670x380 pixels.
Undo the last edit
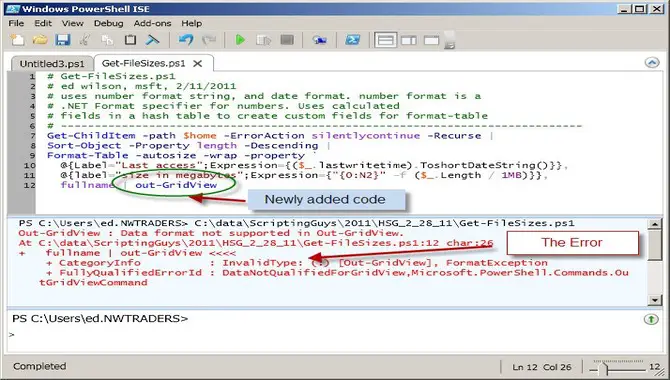point(186,40)
